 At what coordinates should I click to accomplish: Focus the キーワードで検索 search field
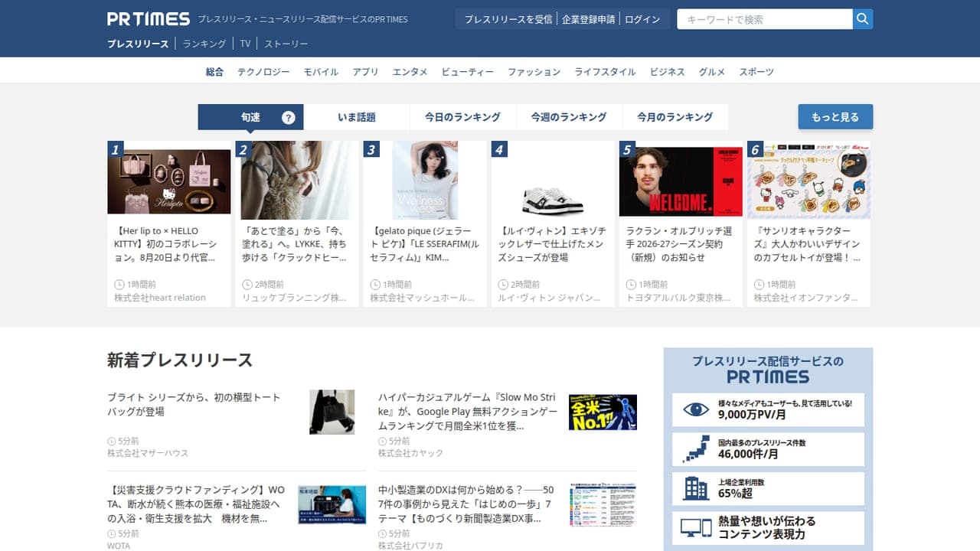[765, 19]
